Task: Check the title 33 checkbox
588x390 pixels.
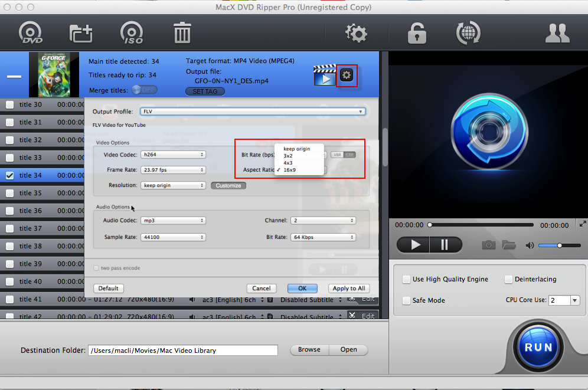Action: pyautogui.click(x=10, y=158)
